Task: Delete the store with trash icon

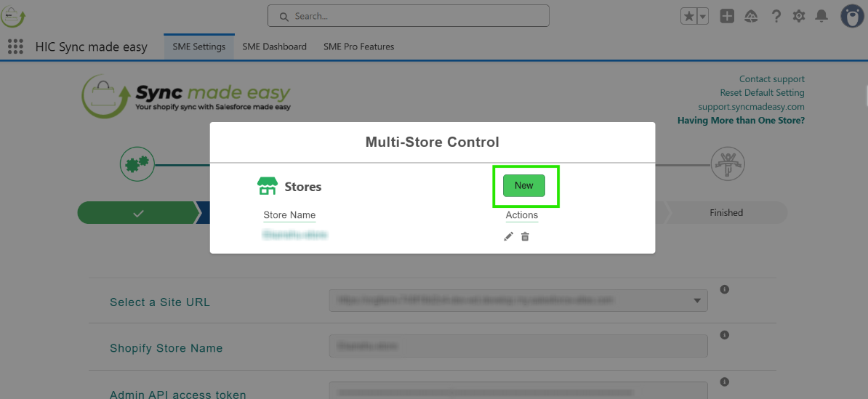Action: 526,236
